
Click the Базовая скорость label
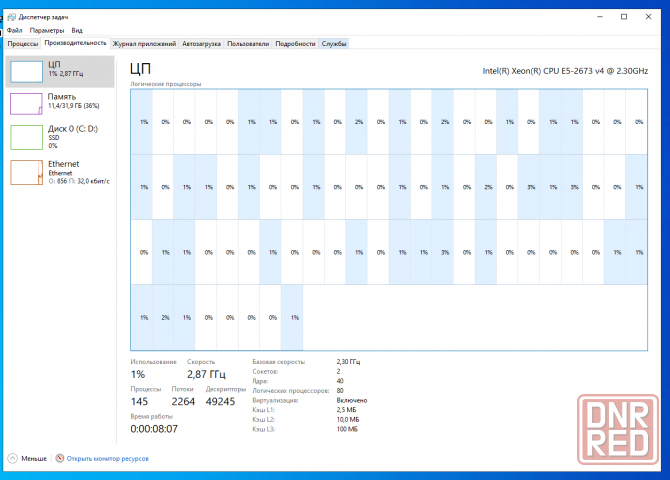pyautogui.click(x=279, y=362)
